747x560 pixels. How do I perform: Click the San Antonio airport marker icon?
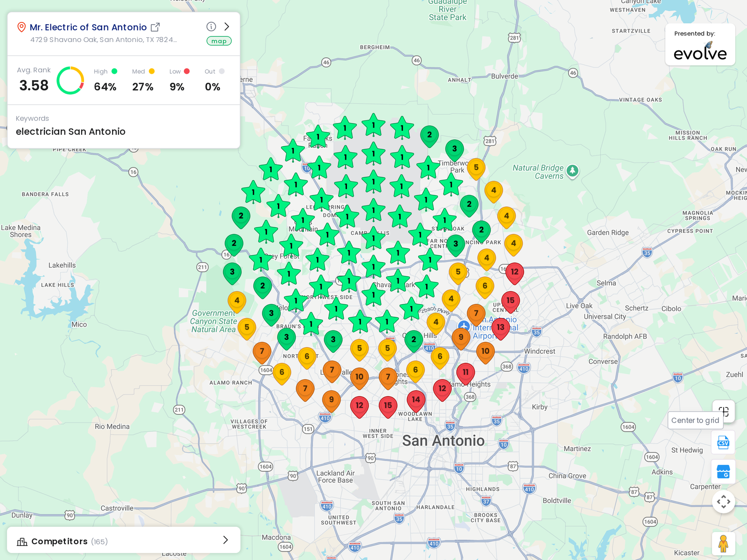[464, 326]
